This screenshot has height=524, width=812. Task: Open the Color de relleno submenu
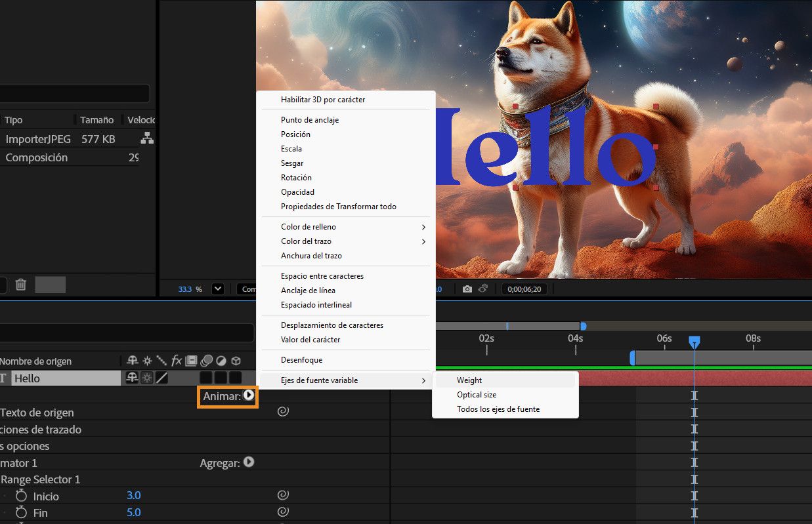point(345,227)
